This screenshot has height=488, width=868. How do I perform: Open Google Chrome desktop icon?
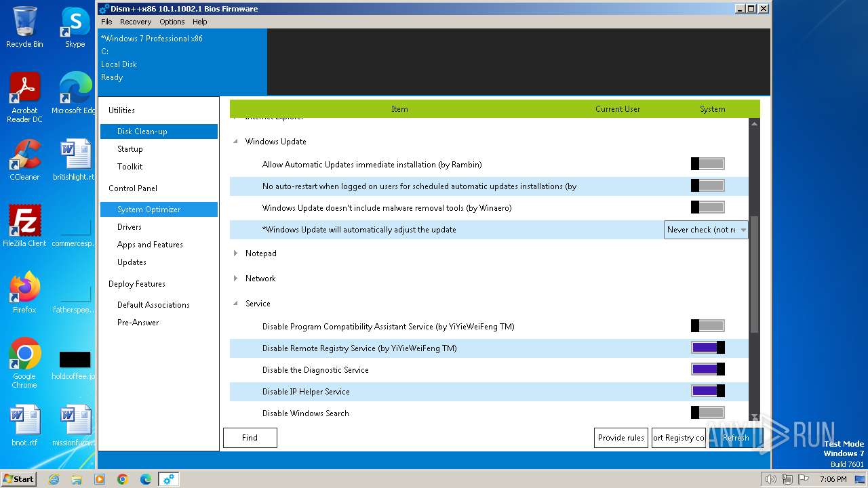(x=24, y=363)
